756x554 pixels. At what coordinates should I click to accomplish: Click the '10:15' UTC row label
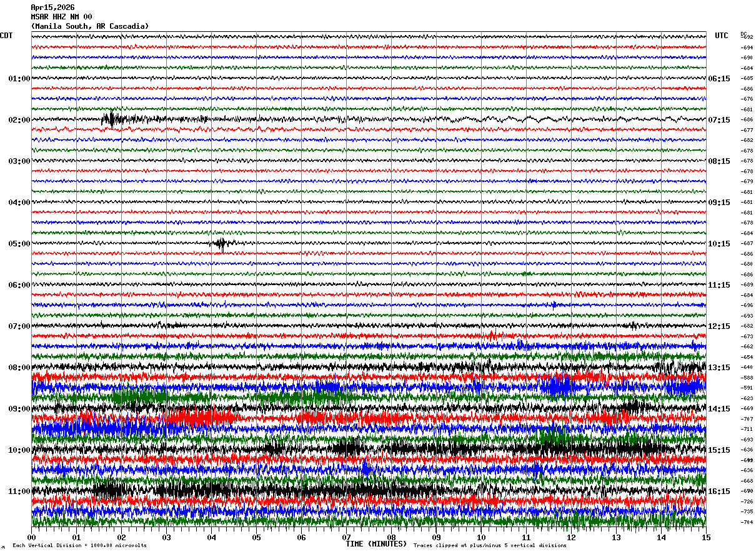(x=719, y=244)
